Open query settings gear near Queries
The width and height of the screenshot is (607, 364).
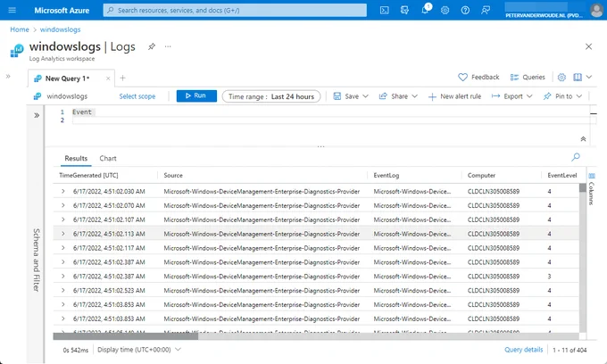[x=561, y=78]
